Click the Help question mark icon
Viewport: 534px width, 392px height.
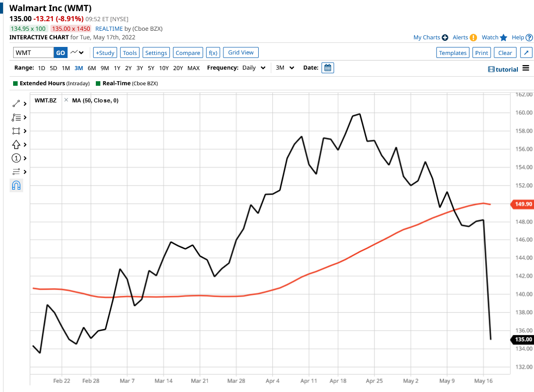[x=529, y=37]
